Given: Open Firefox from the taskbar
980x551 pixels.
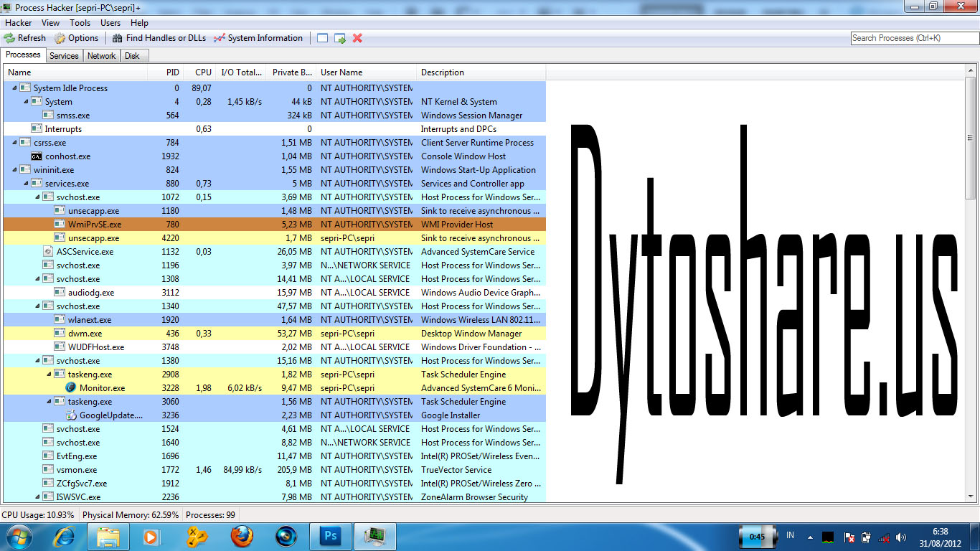Looking at the screenshot, I should (x=242, y=537).
